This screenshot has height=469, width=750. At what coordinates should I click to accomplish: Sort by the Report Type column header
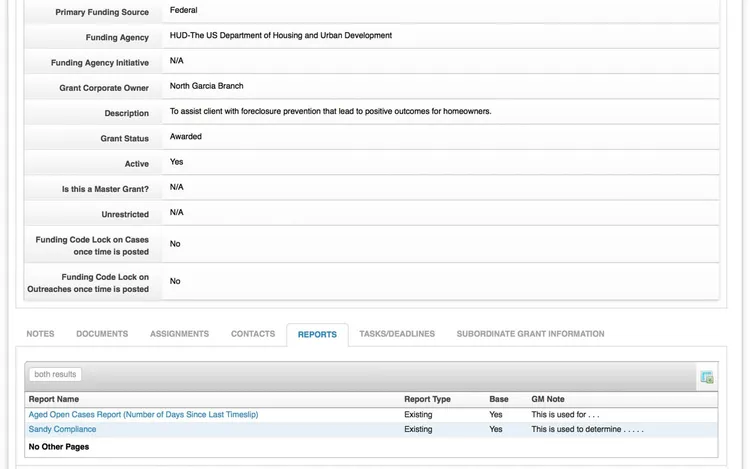tap(427, 399)
